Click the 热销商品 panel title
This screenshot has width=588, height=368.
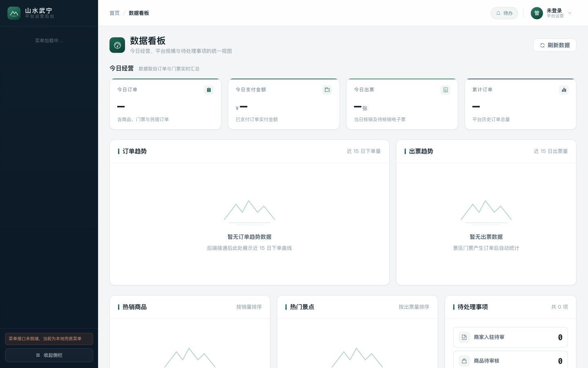coord(135,307)
